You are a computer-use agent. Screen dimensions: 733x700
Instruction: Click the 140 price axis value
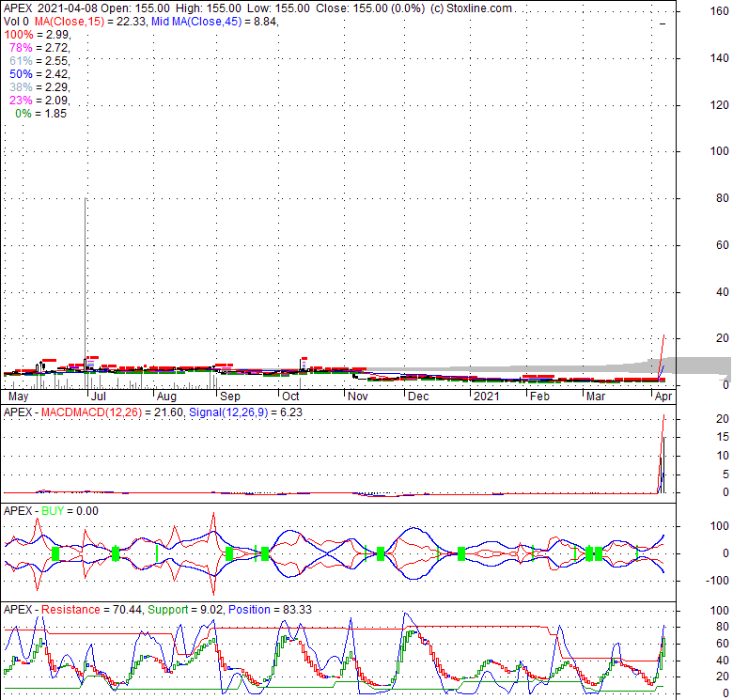click(x=720, y=58)
